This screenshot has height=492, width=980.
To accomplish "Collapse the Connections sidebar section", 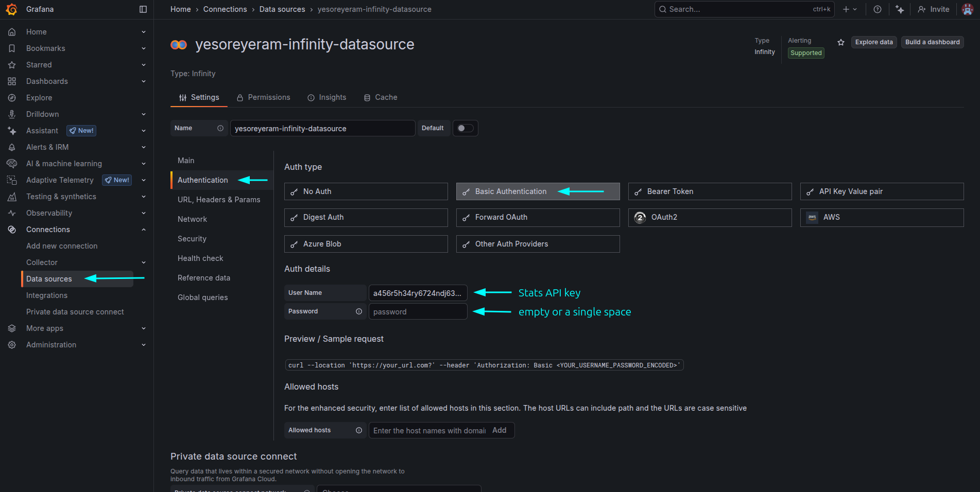I will click(144, 230).
